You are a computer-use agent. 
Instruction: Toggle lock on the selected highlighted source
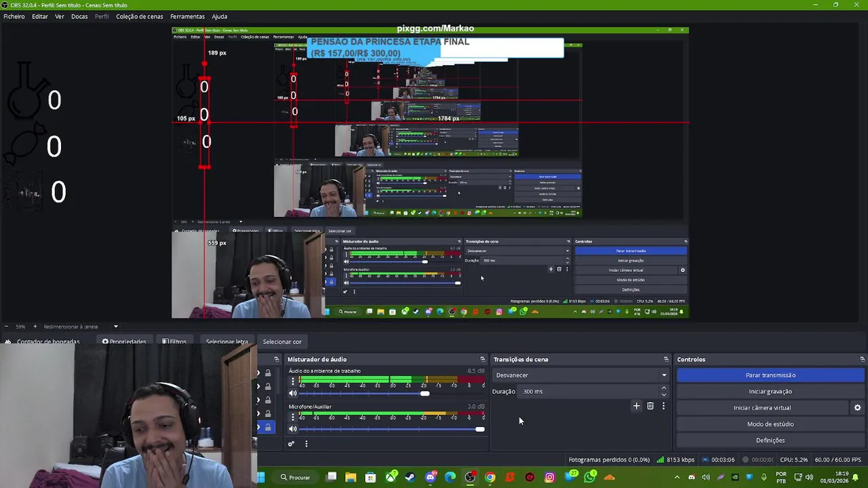268,427
